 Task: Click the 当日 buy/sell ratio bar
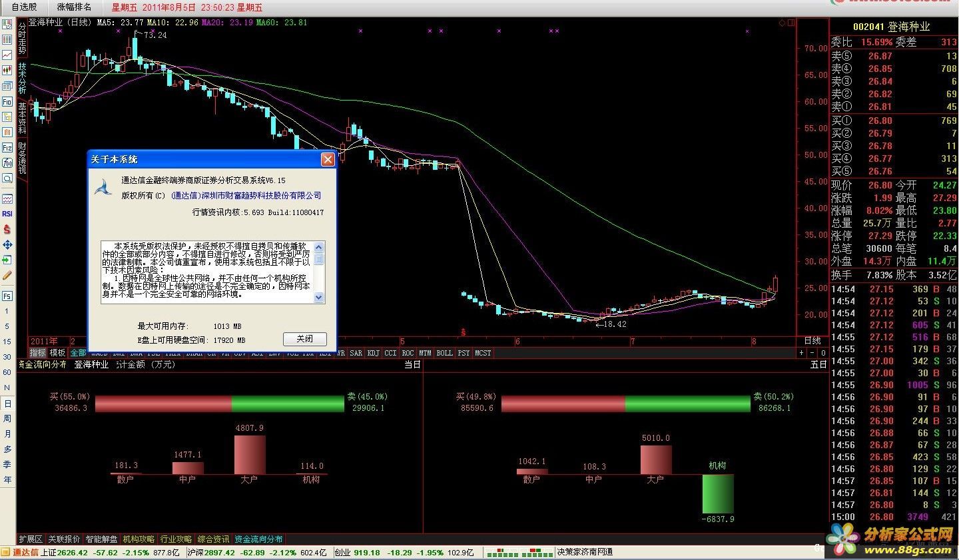point(220,404)
